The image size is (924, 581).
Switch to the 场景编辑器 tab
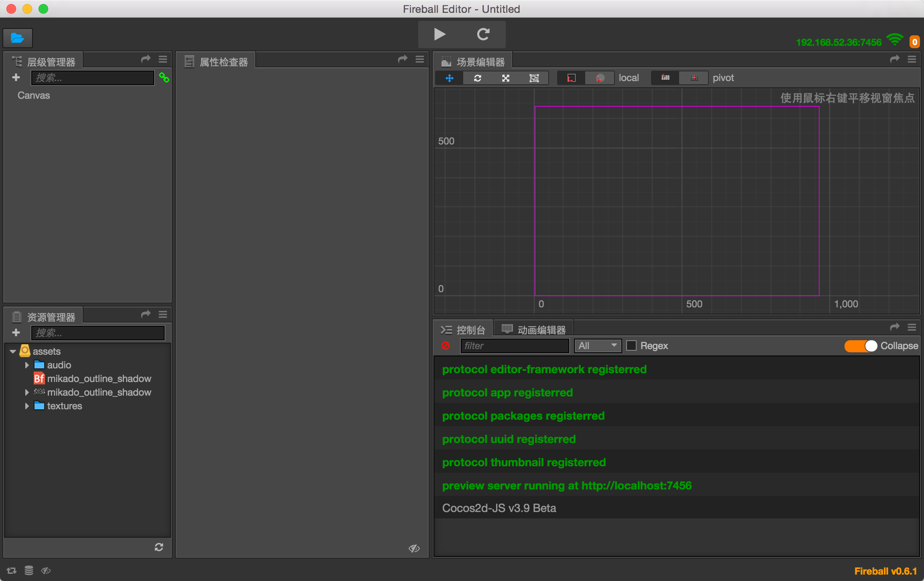tap(473, 61)
